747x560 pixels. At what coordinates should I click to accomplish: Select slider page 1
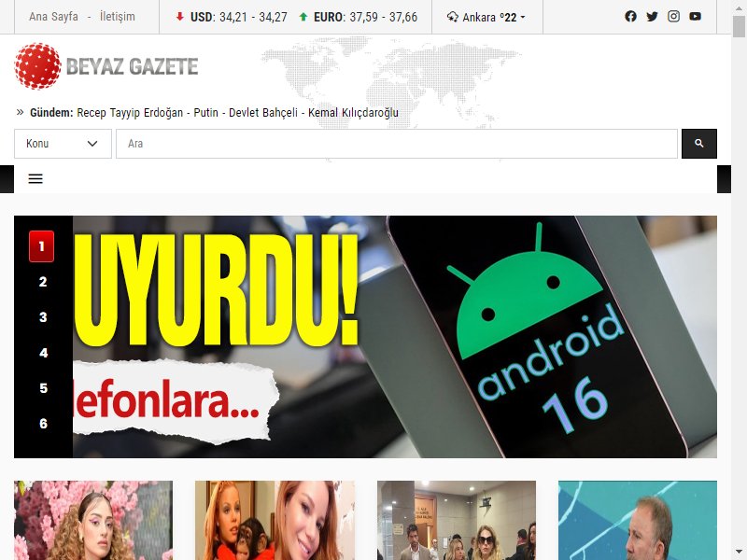(x=41, y=246)
